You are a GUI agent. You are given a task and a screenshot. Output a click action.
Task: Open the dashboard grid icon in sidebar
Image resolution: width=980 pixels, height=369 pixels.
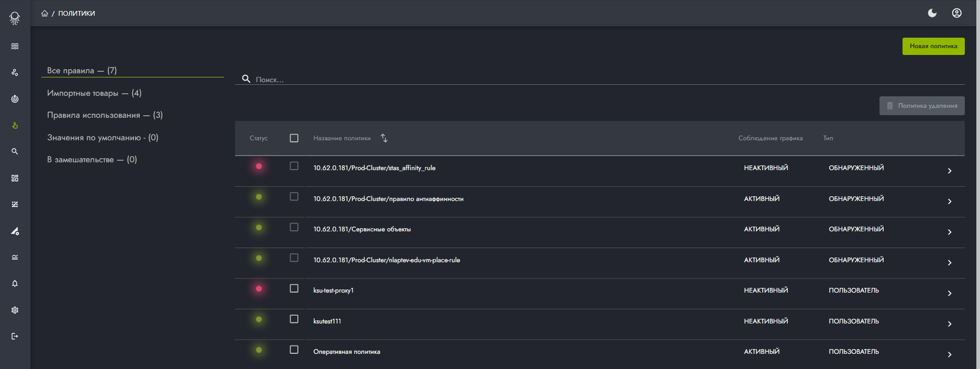point(15,178)
